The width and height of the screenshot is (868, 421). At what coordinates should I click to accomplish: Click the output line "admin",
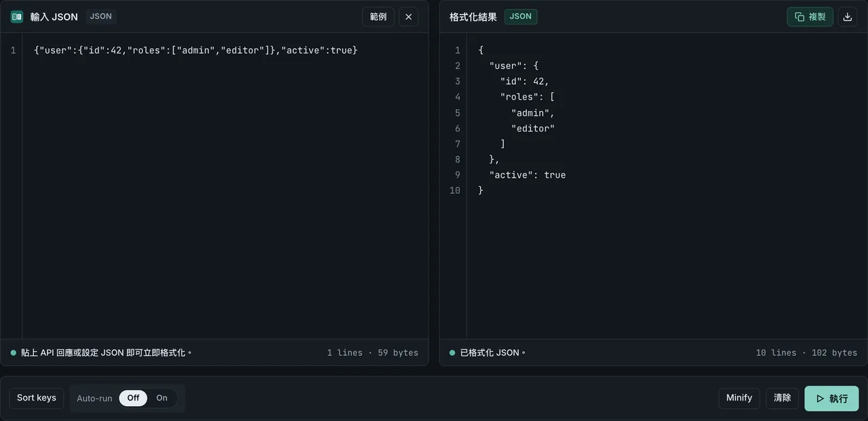point(532,113)
